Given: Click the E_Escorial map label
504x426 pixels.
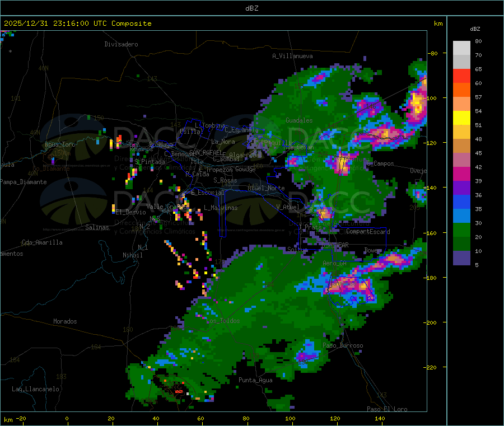Looking at the screenshot, I should coord(208,193).
